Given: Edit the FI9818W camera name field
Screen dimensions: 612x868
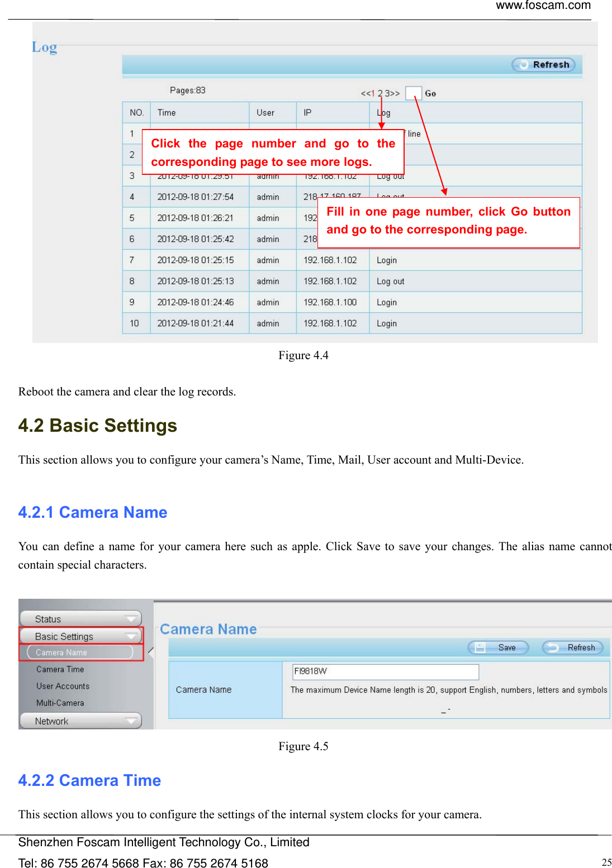Looking at the screenshot, I should click(386, 671).
